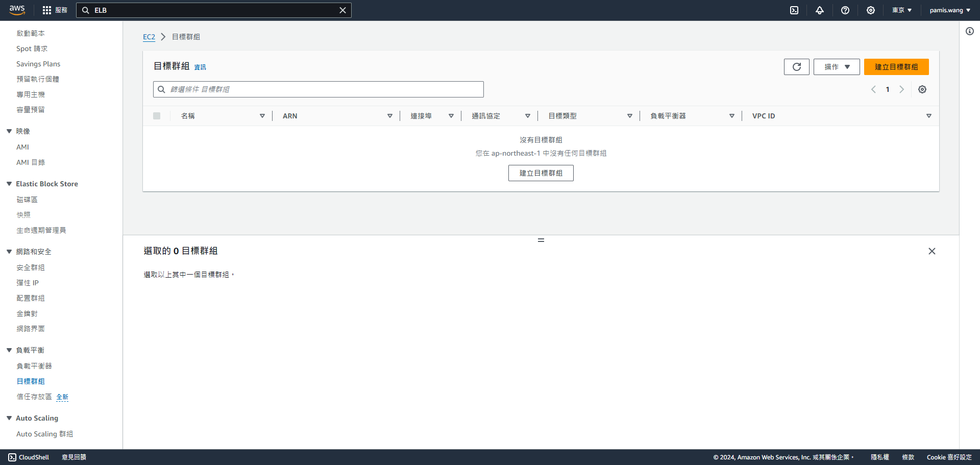This screenshot has height=465, width=980.
Task: Close the selected target groups panel
Action: [932, 251]
